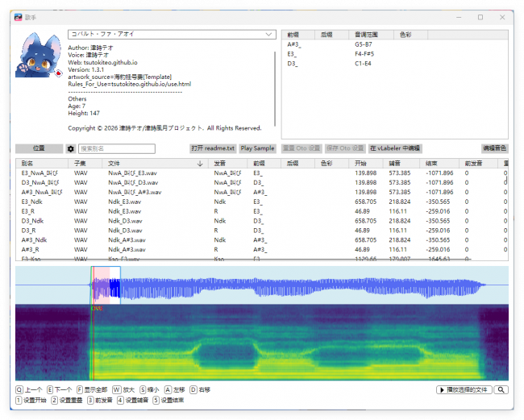Select prefix row E3_ with range F4-F#5

tap(395, 54)
